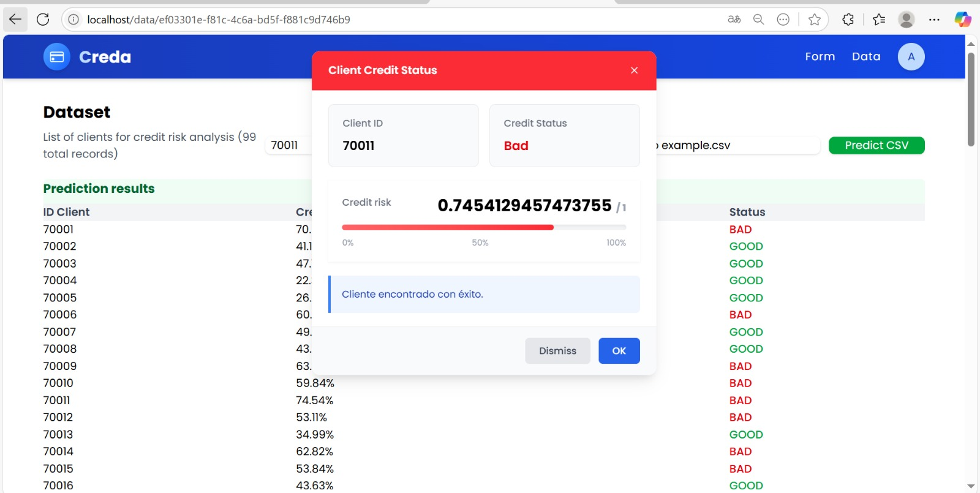The height and width of the screenshot is (493, 980).
Task: Open the Copilot icon
Action: click(963, 20)
